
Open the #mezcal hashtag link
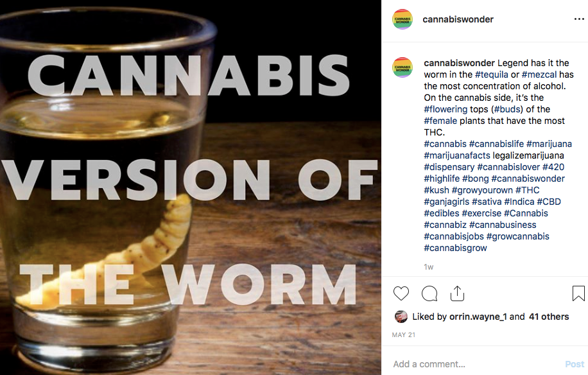(539, 74)
